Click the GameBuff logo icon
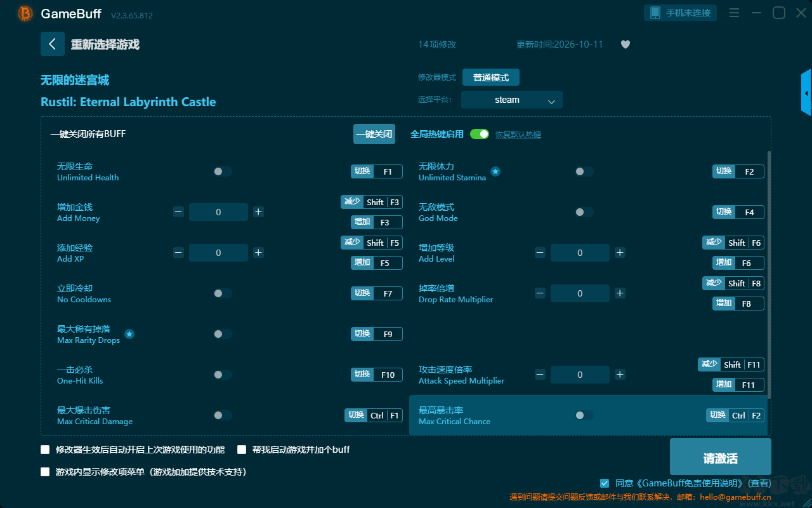The height and width of the screenshot is (508, 812). coord(25,13)
